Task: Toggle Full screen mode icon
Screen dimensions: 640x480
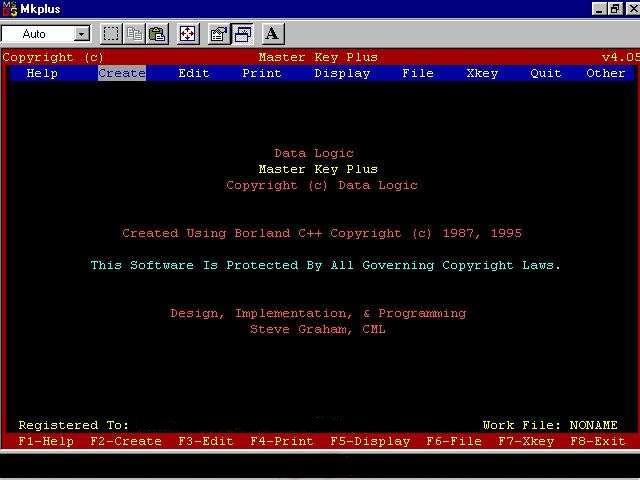Action: point(187,34)
